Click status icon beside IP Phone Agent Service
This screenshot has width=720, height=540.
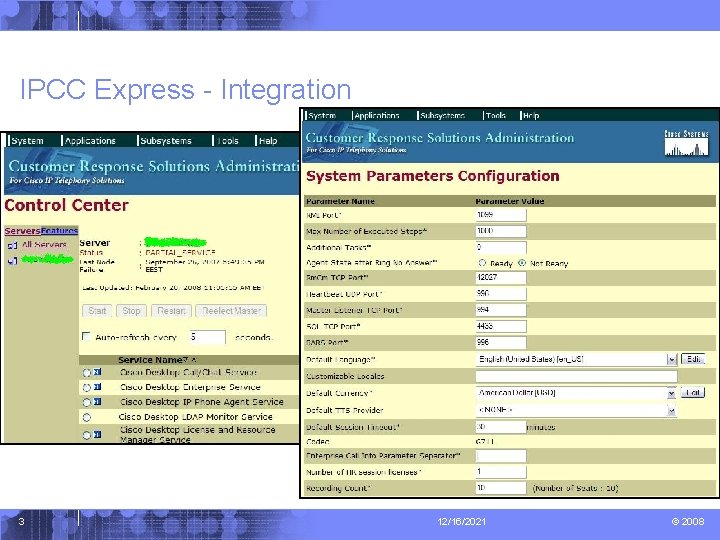(x=97, y=402)
